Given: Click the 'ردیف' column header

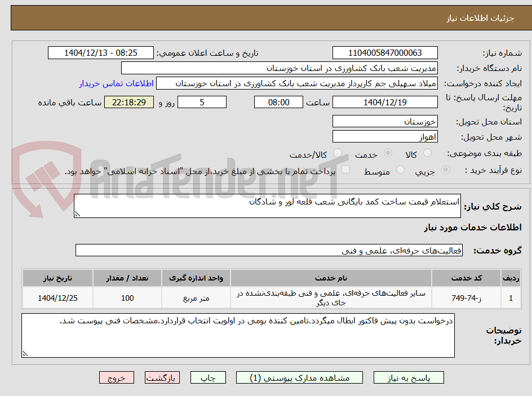Looking at the screenshot, I should tap(511, 278).
